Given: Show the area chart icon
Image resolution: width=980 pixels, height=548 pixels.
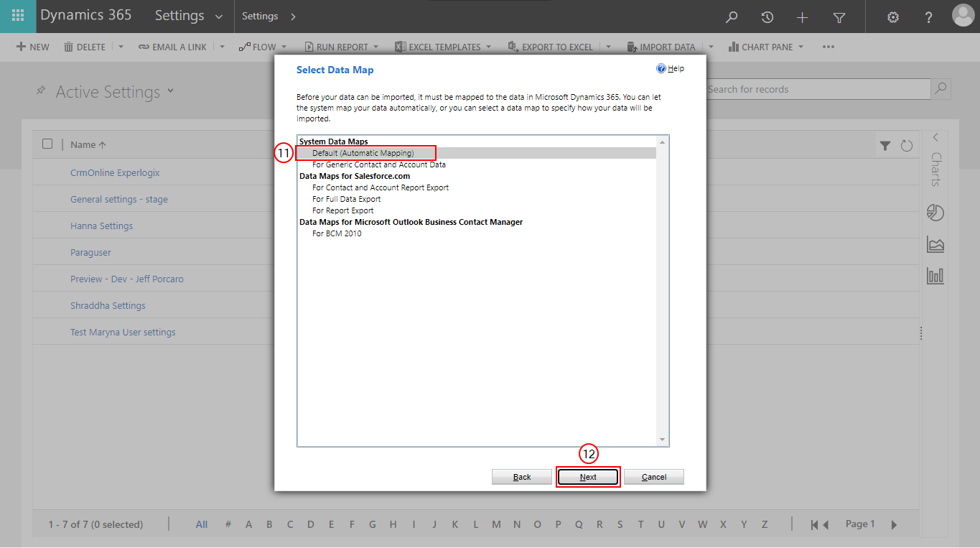Looking at the screenshot, I should 935,244.
